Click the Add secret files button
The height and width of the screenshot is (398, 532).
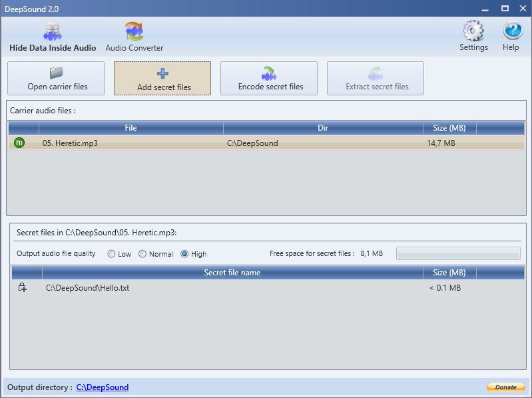click(x=163, y=78)
